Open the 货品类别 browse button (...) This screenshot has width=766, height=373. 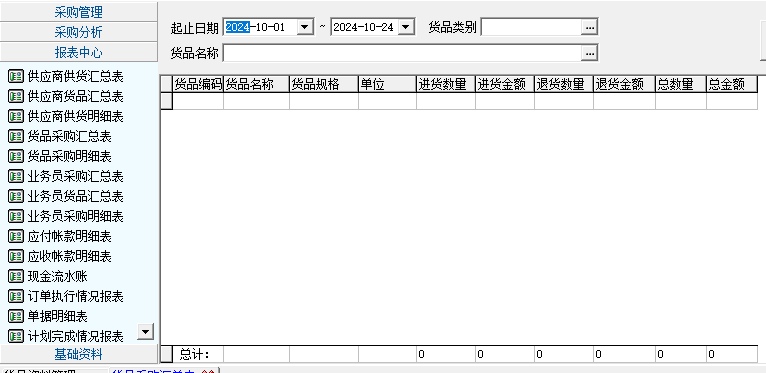click(x=590, y=27)
